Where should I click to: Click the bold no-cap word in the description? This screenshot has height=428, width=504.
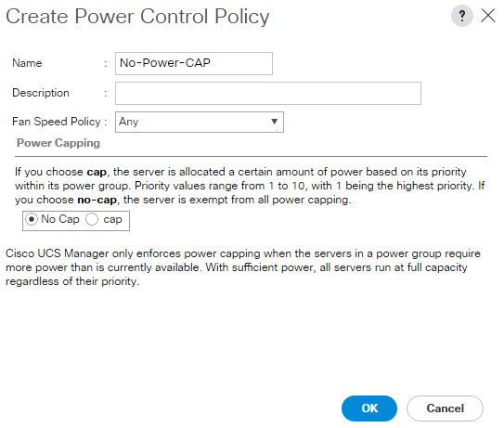click(x=97, y=200)
